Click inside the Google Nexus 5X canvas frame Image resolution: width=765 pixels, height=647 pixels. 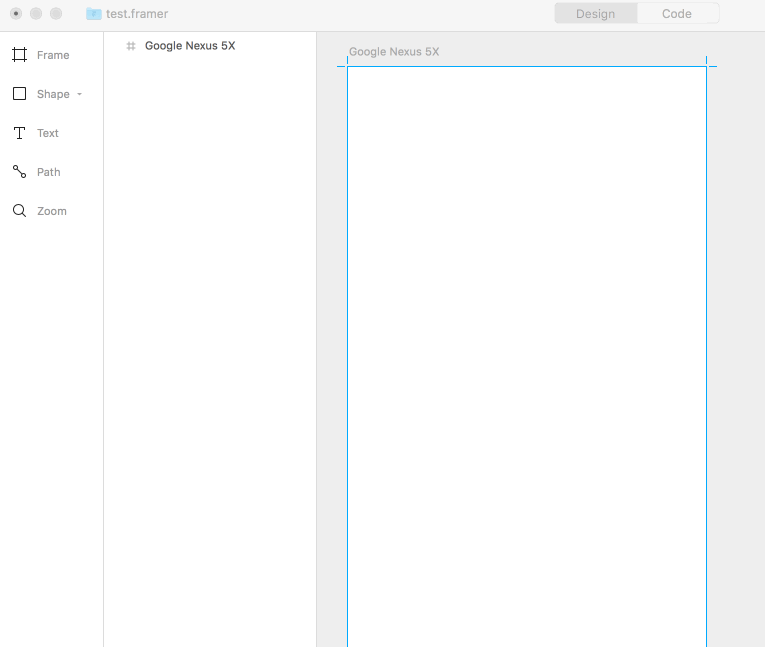(x=527, y=356)
